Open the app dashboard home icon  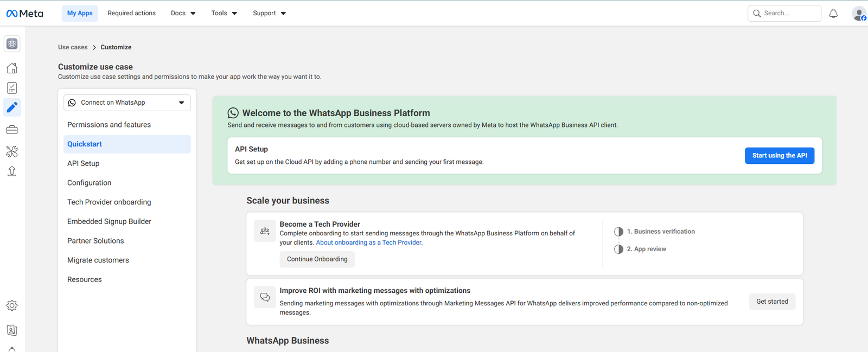(x=12, y=68)
